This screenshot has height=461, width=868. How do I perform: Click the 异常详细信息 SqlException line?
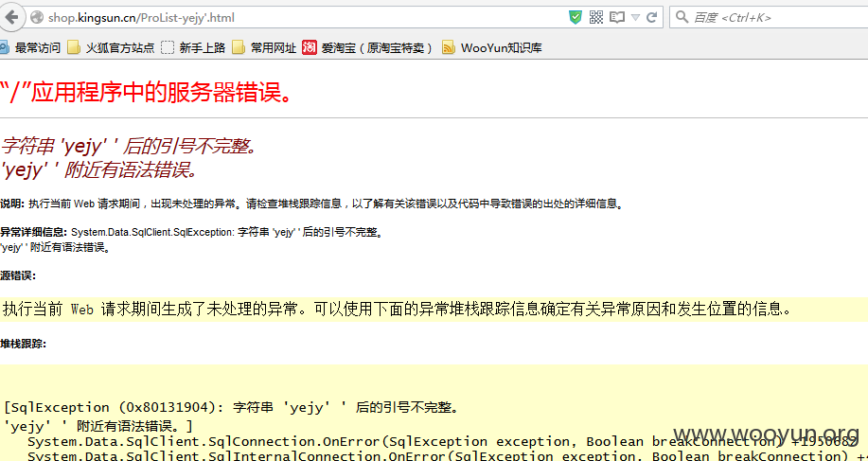191,233
